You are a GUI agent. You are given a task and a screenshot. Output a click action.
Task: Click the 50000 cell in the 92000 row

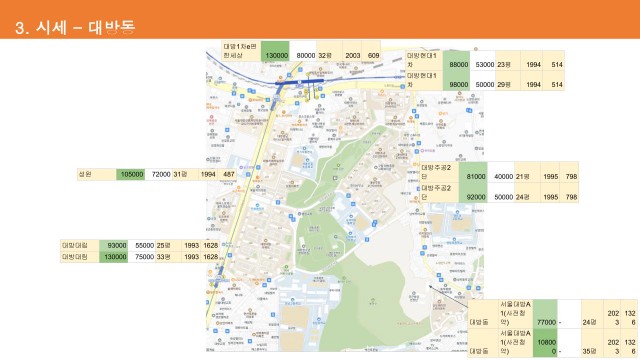point(501,193)
